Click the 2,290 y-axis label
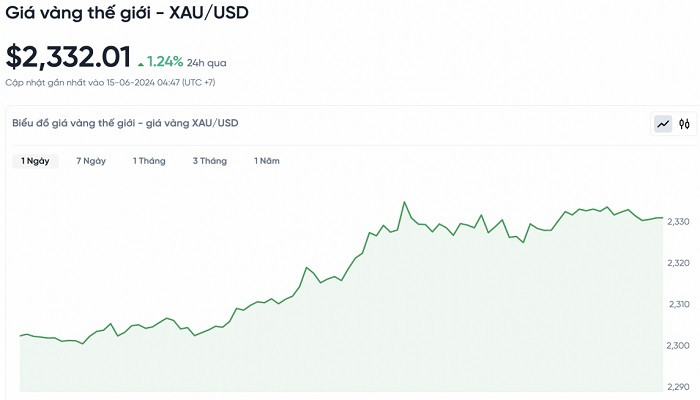This screenshot has width=700, height=400. click(678, 387)
